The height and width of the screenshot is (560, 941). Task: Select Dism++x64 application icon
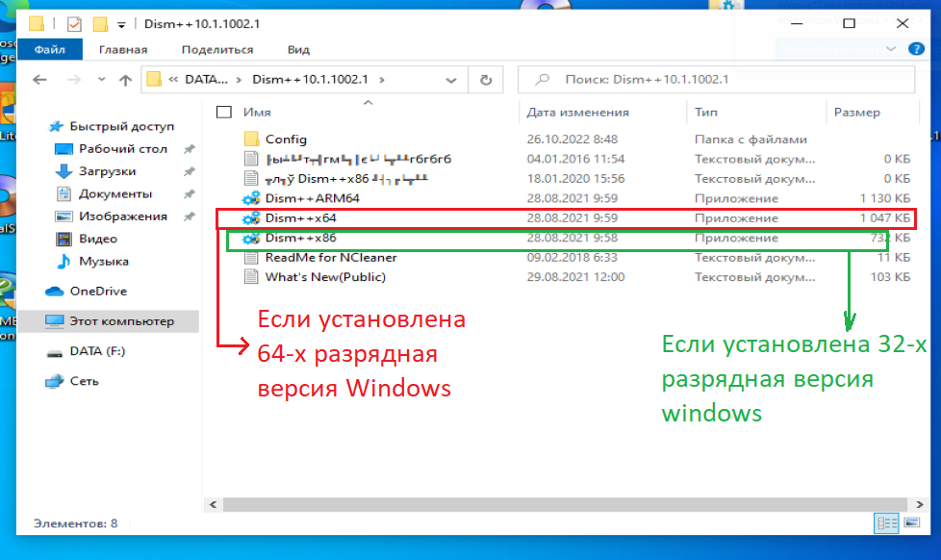click(251, 217)
